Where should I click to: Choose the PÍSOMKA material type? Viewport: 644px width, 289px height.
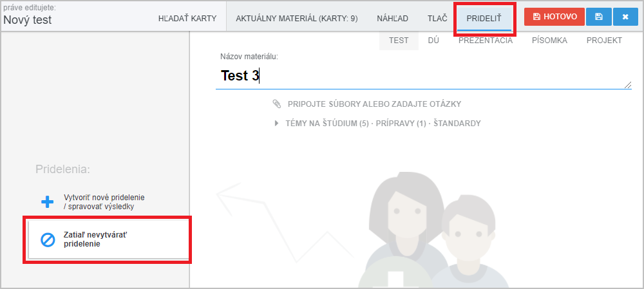pos(549,41)
